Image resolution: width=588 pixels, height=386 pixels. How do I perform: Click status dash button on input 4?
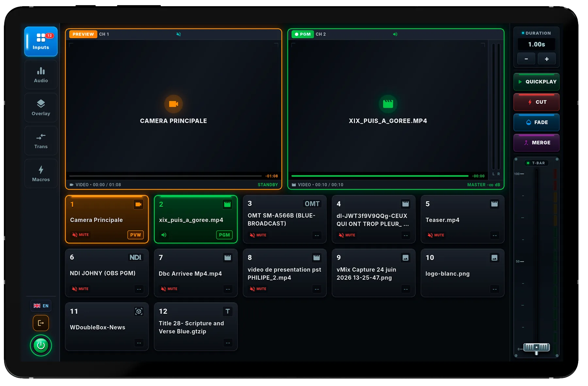[x=405, y=236]
